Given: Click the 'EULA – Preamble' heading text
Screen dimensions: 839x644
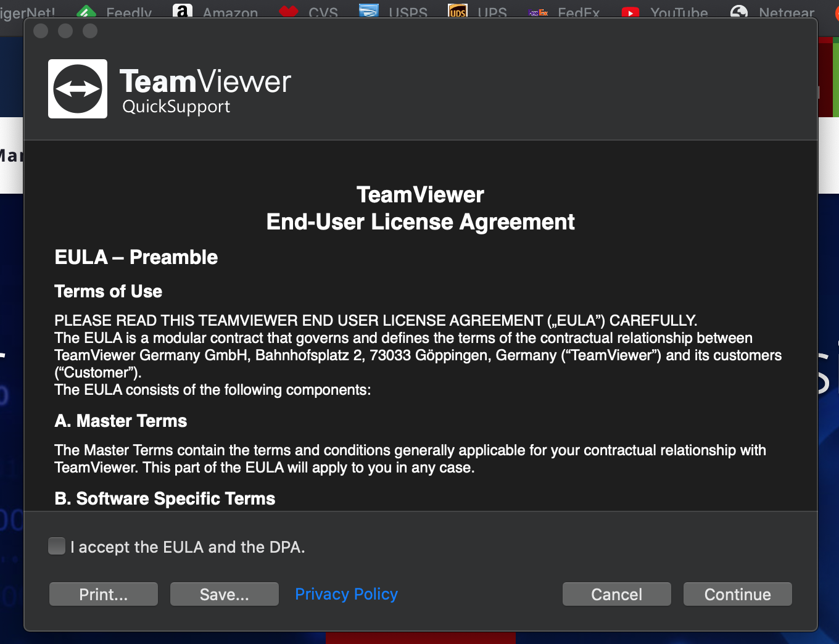Looking at the screenshot, I should click(136, 257).
